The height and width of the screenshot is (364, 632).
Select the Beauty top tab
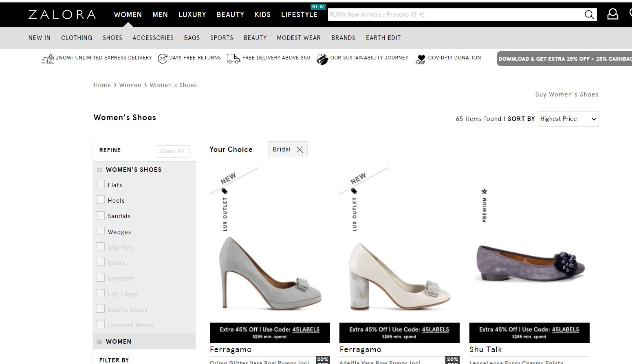[230, 15]
